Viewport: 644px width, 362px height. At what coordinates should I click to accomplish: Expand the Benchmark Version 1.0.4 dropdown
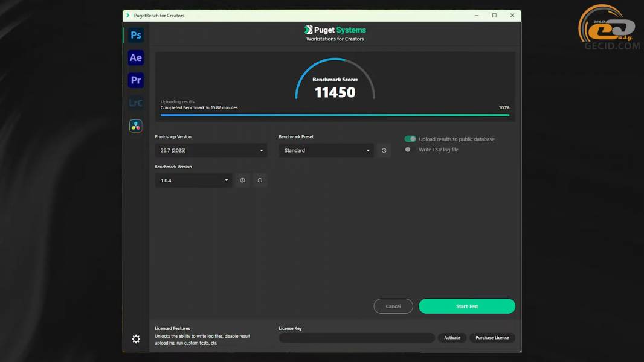point(193,180)
